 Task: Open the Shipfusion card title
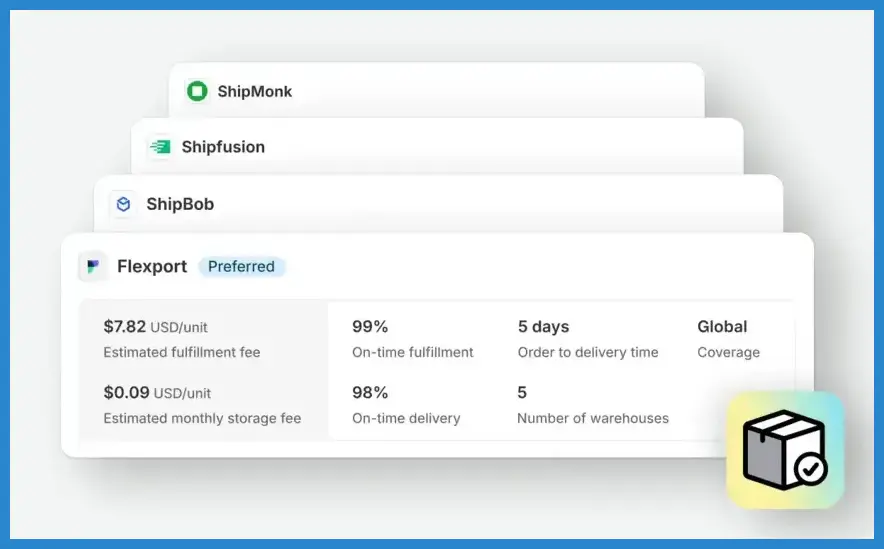point(223,147)
